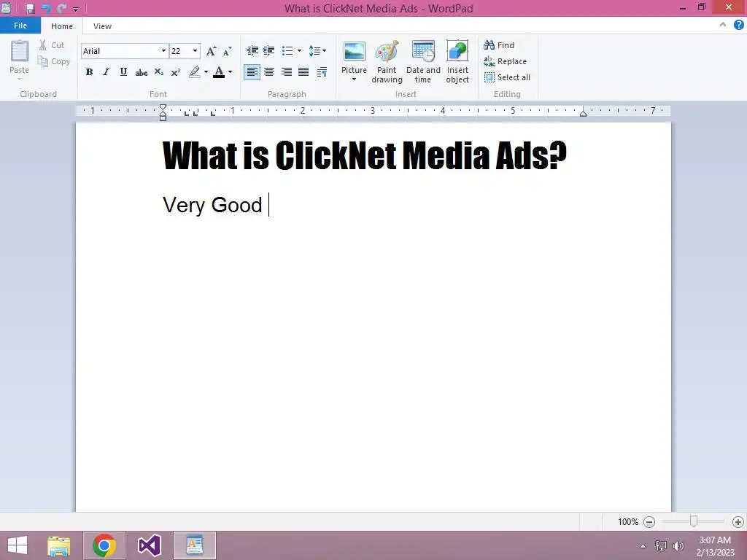Toggle Subscript formatting
Screen dimensions: 747x560
point(158,72)
